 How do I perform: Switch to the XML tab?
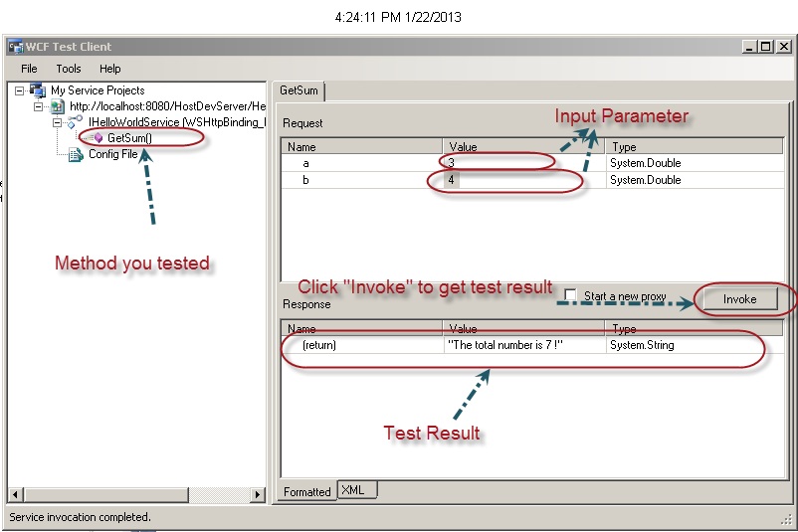356,490
